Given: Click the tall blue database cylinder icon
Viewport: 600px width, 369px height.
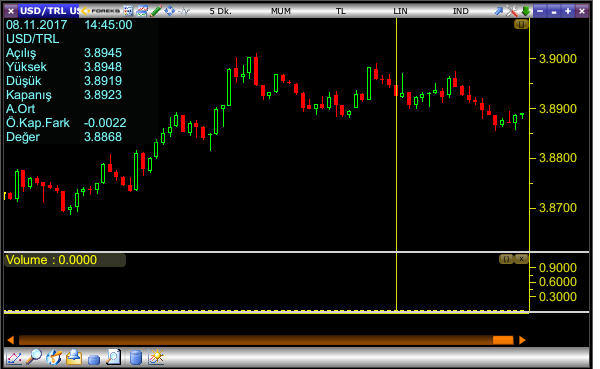Looking at the screenshot, I should 135,358.
